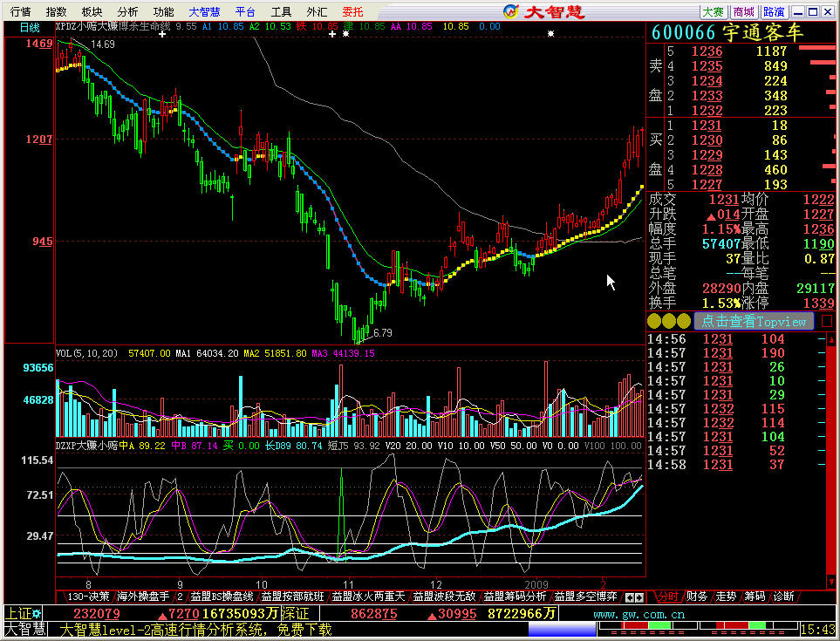The height and width of the screenshot is (641, 840).
Task: Click the 大赛 button
Action: tap(714, 12)
